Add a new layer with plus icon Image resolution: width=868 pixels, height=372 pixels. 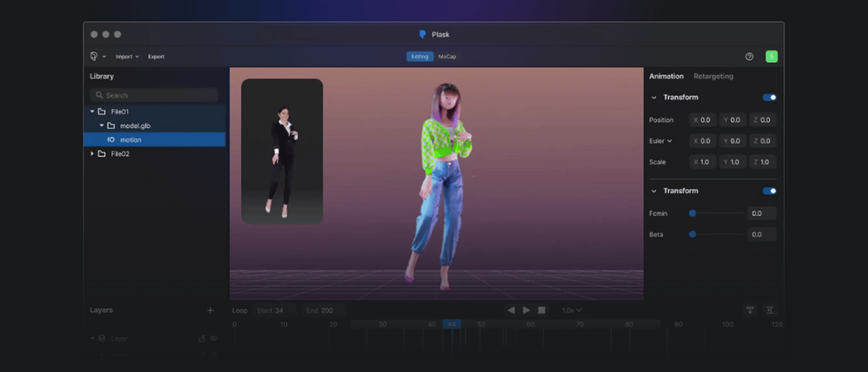[x=210, y=310]
